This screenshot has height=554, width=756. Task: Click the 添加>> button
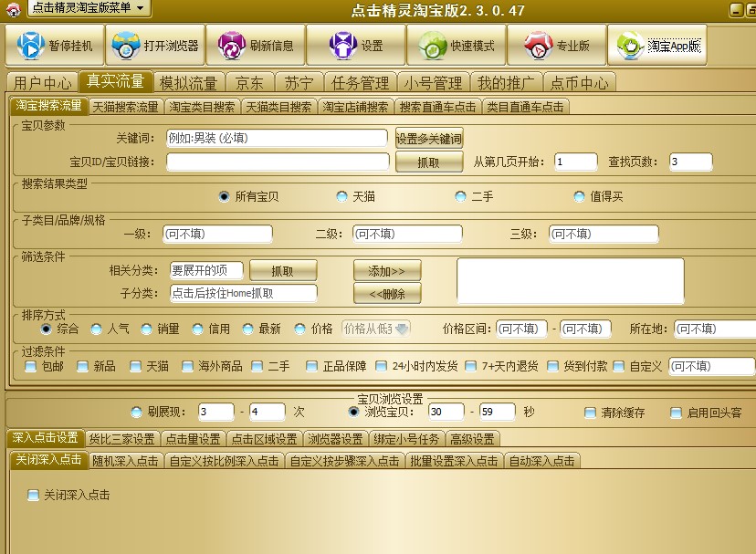(x=387, y=270)
